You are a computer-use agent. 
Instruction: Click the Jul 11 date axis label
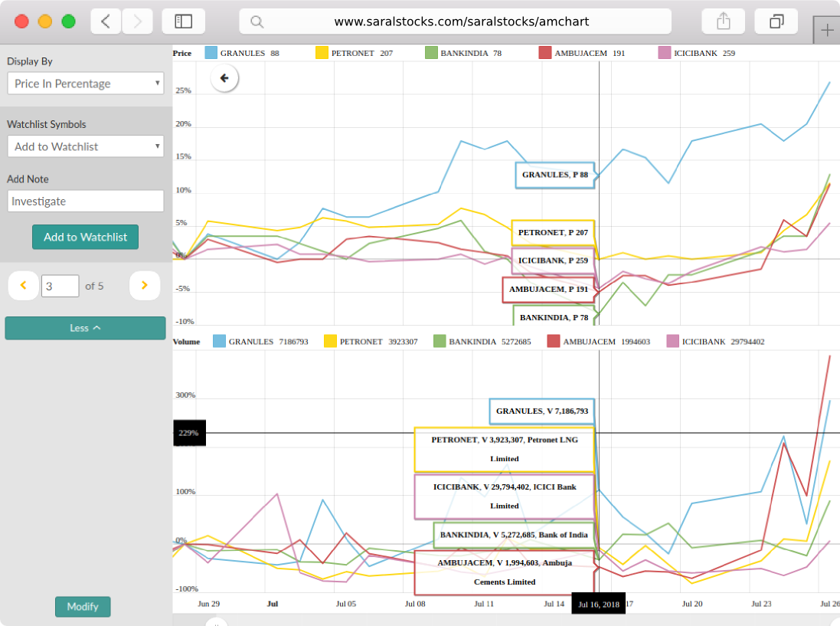pos(484,604)
